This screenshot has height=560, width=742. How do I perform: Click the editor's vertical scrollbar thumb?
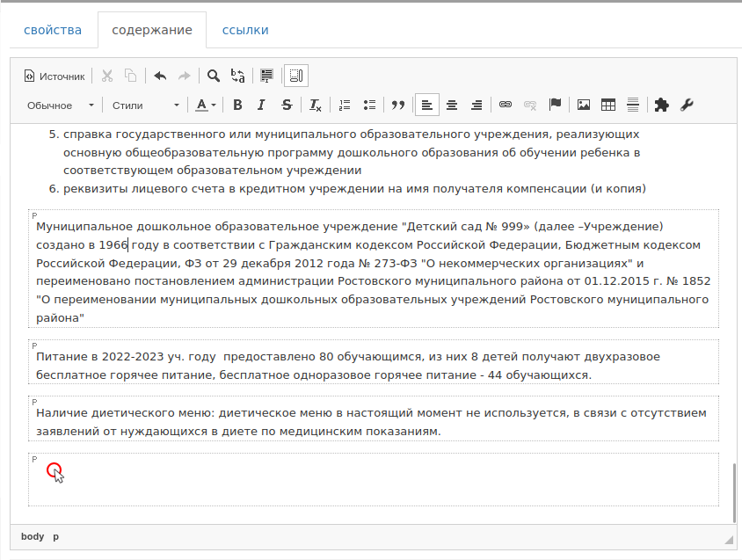[734, 493]
